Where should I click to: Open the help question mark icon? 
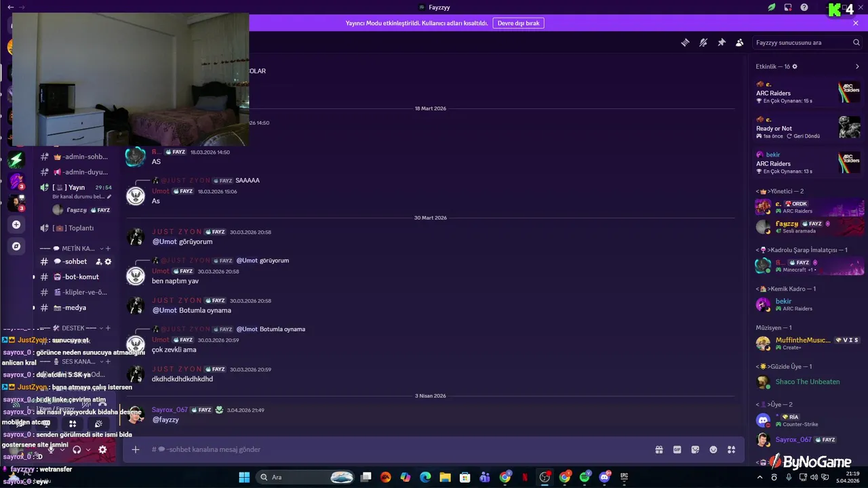coord(804,7)
